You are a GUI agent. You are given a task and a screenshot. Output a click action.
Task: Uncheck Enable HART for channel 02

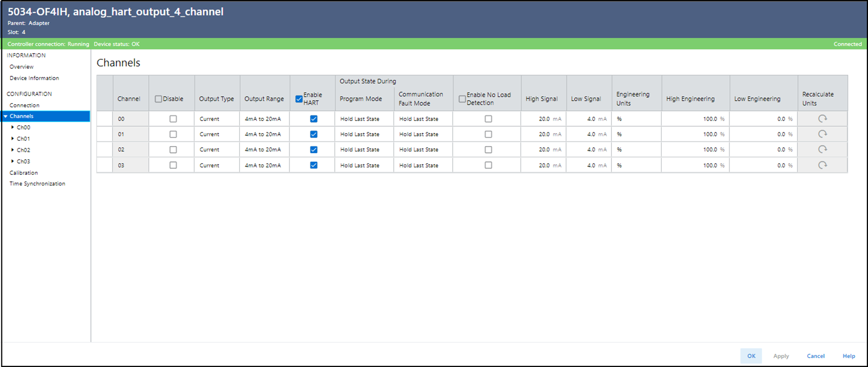coord(314,150)
